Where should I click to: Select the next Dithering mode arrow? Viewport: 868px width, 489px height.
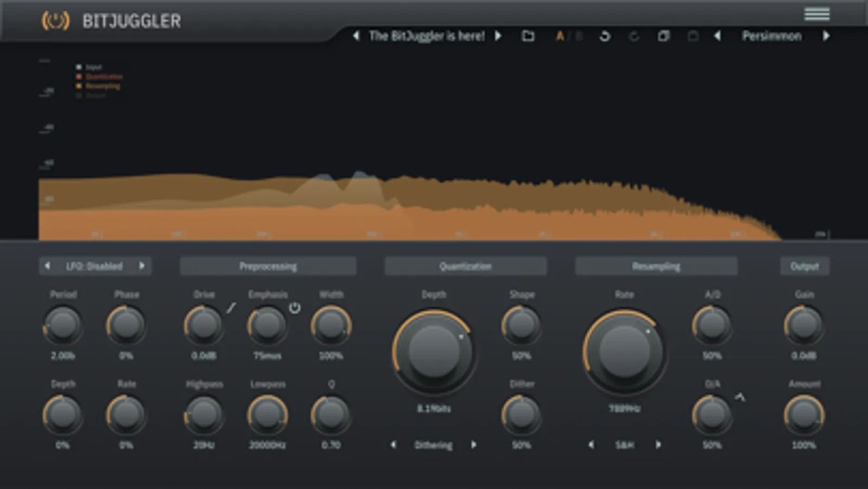pos(474,444)
